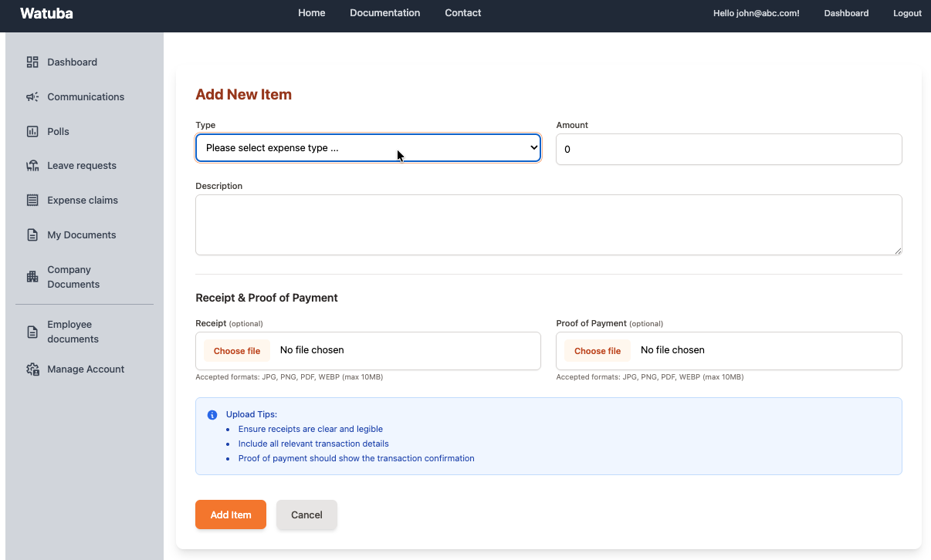Open Company Documents label in sidebar
The image size is (931, 560).
(x=73, y=277)
